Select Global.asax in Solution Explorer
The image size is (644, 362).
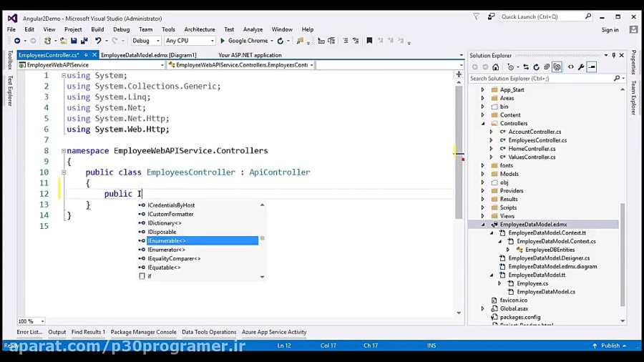(514, 308)
